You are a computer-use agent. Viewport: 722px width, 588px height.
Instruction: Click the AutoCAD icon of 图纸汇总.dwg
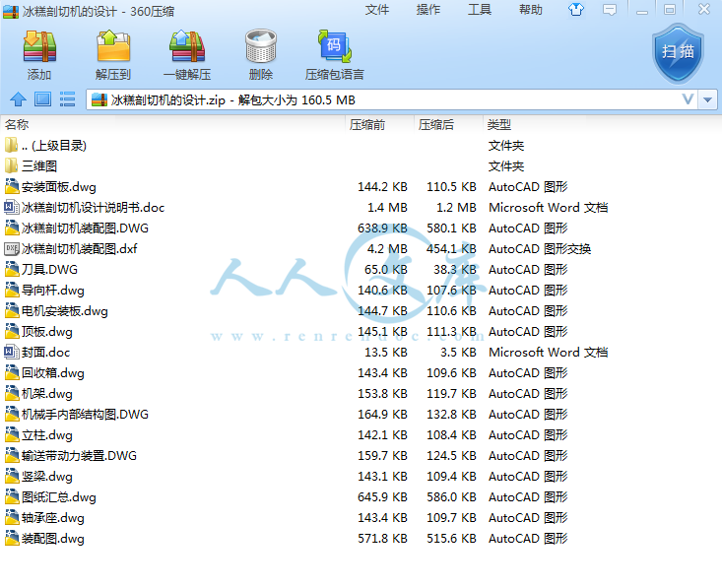pyautogui.click(x=11, y=496)
